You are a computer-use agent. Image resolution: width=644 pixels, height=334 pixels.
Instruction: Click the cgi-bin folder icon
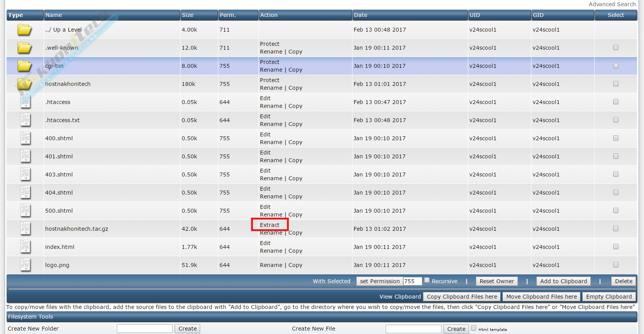point(24,66)
